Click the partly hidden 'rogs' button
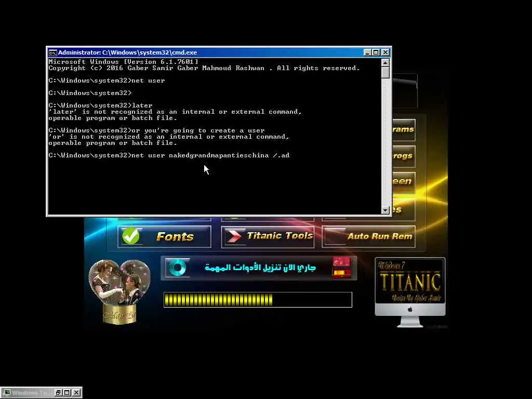This screenshot has height=399, width=532. pyautogui.click(x=404, y=156)
